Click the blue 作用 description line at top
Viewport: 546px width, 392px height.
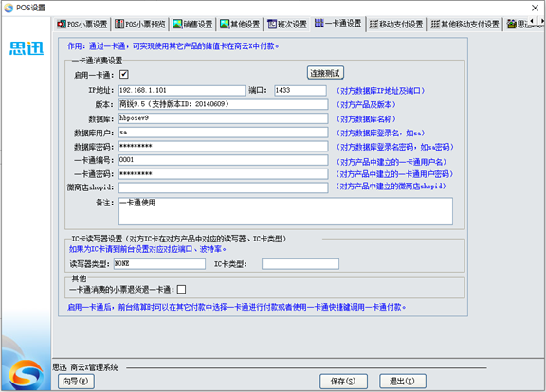pos(173,45)
